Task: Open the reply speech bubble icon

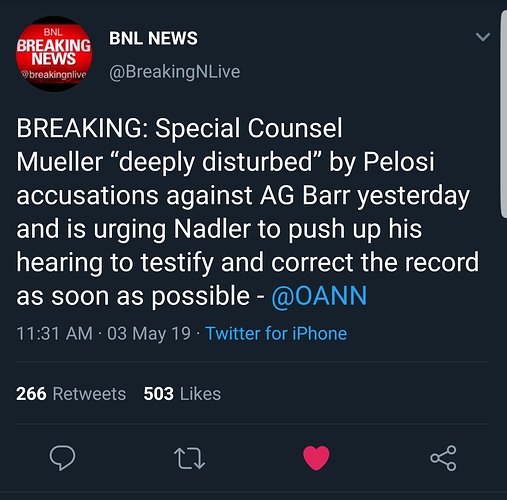Action: 62,457
